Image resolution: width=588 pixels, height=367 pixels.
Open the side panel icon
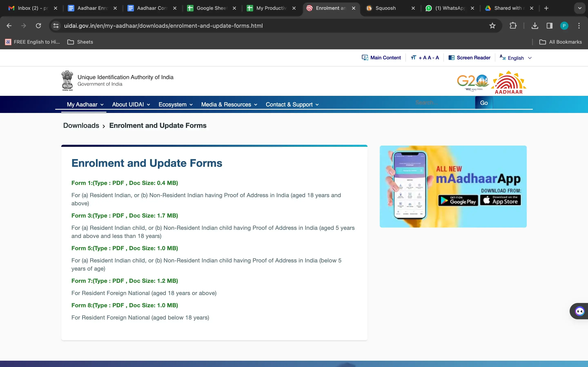coord(549,25)
